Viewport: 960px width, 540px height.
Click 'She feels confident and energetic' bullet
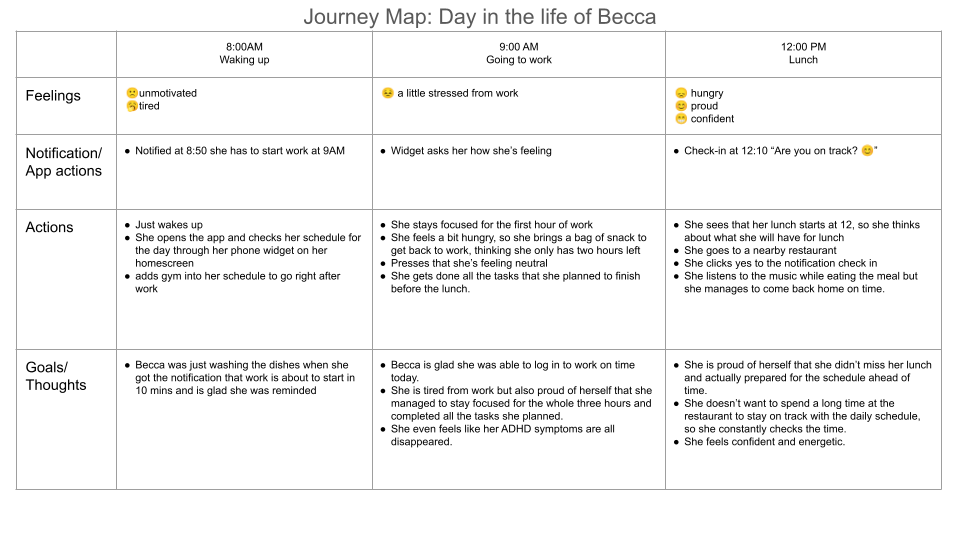tap(764, 442)
